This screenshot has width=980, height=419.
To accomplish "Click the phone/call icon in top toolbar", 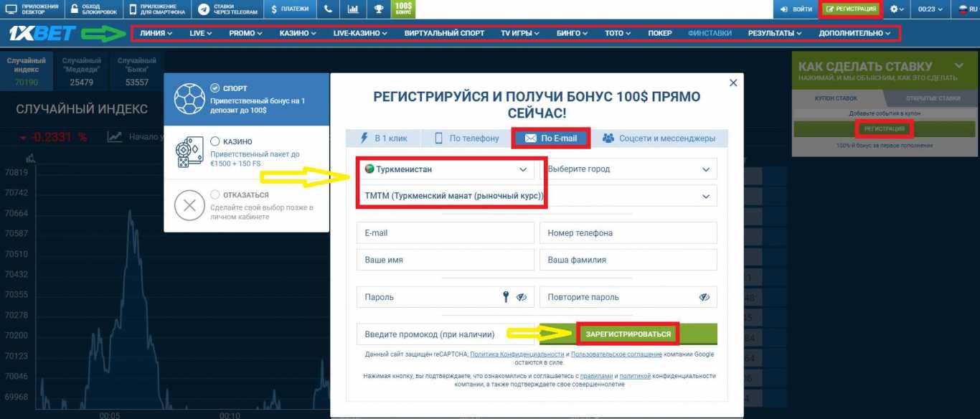I will (x=327, y=9).
